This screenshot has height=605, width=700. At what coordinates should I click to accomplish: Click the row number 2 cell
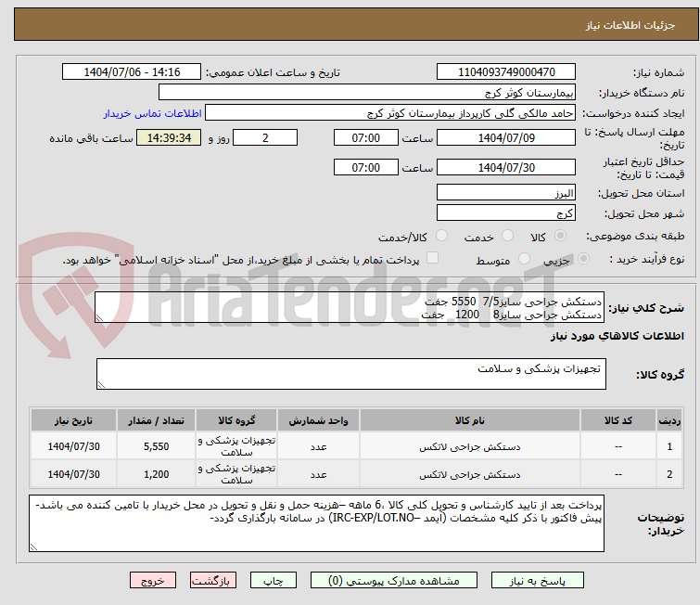point(669,474)
